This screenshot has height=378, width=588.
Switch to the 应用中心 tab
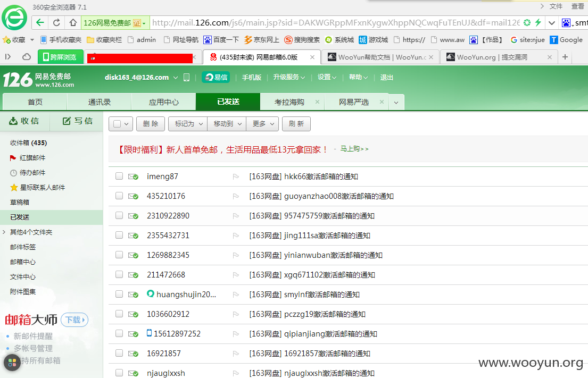point(164,102)
